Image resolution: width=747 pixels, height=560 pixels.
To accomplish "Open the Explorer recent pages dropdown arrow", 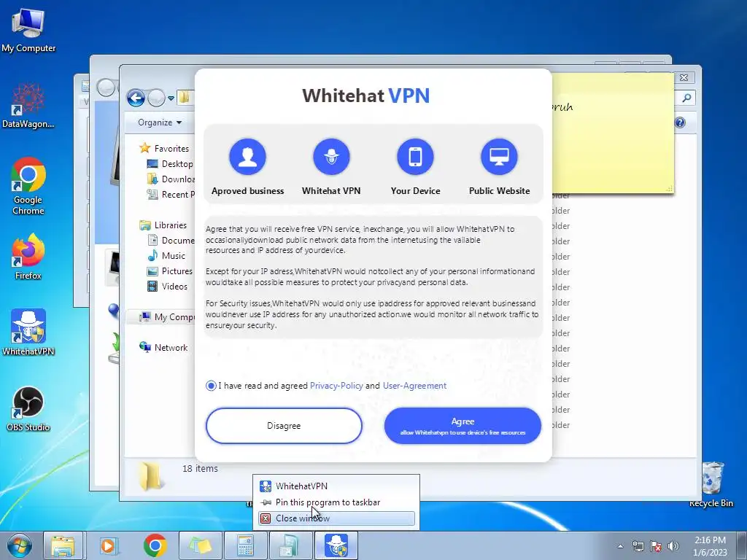I will point(171,98).
